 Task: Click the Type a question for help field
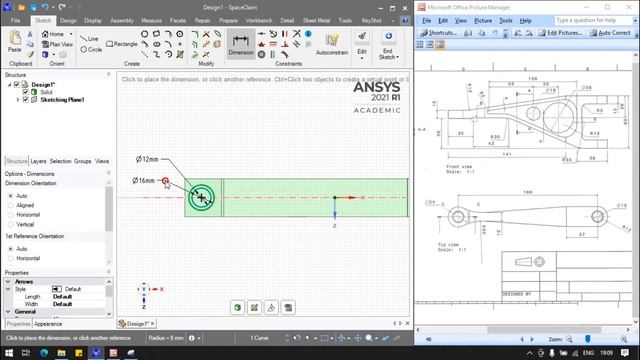click(593, 20)
